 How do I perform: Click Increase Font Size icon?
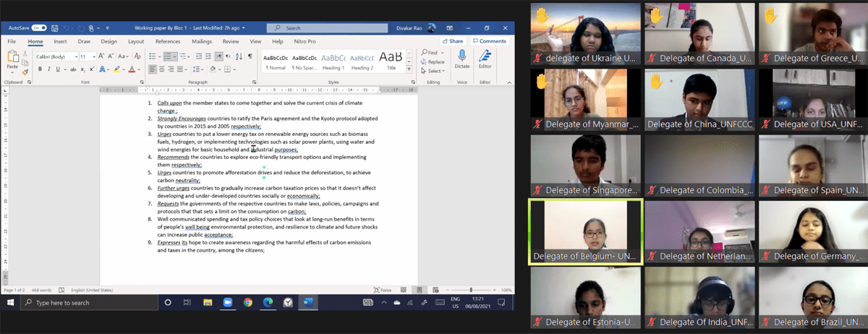coord(101,56)
